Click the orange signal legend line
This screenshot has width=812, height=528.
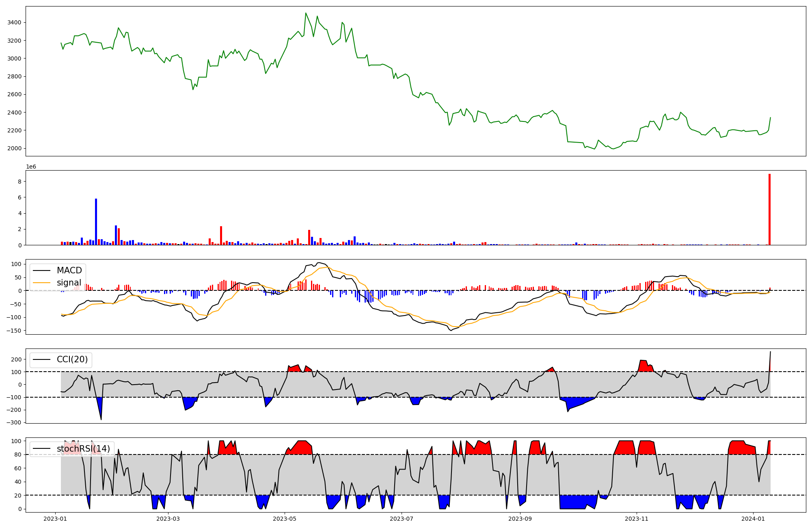coord(41,283)
